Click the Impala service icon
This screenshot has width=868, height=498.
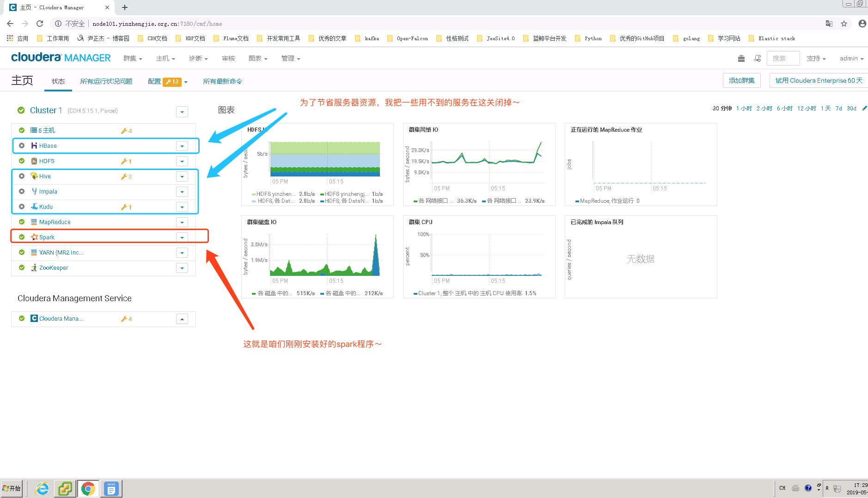click(x=34, y=191)
